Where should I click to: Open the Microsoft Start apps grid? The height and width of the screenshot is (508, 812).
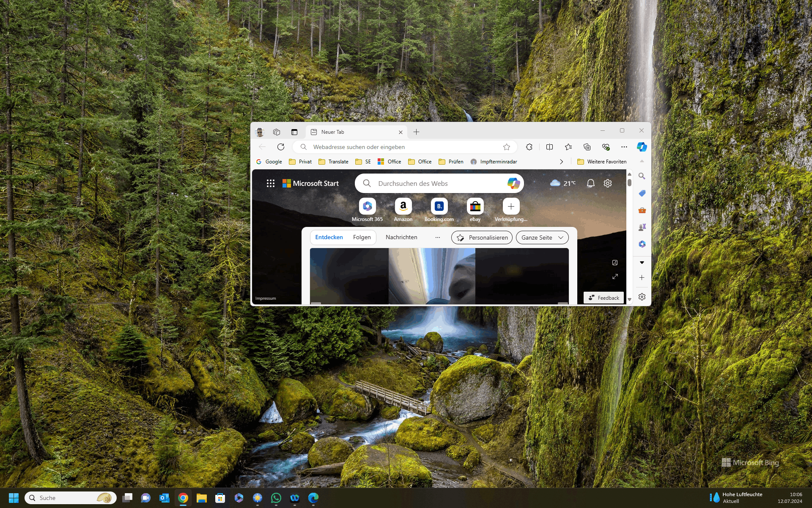(x=271, y=183)
